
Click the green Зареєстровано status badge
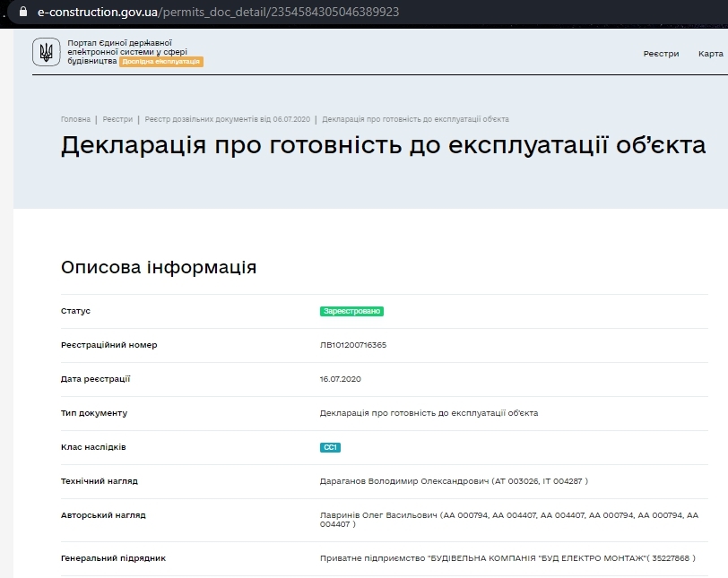(x=351, y=311)
